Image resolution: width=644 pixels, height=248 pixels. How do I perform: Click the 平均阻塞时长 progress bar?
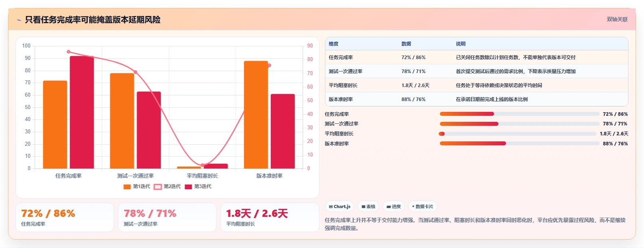click(x=518, y=134)
